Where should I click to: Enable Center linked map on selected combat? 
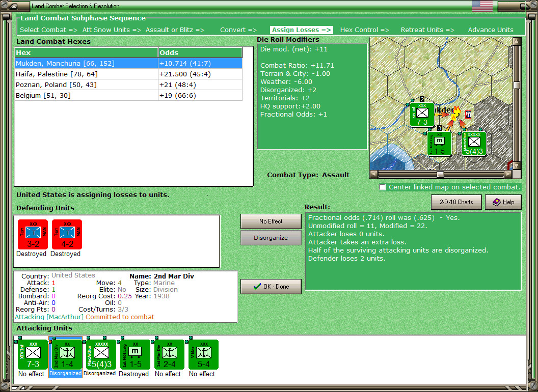[383, 187]
